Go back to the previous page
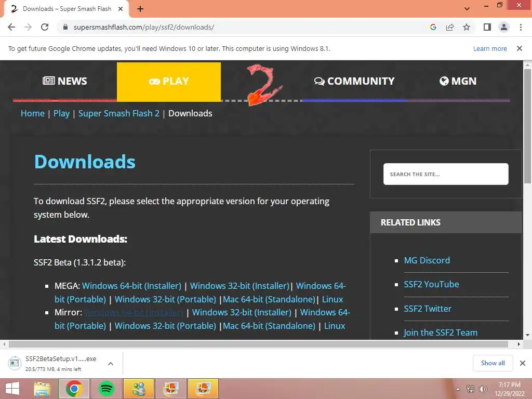Screen dimensions: 532x399 11,27
